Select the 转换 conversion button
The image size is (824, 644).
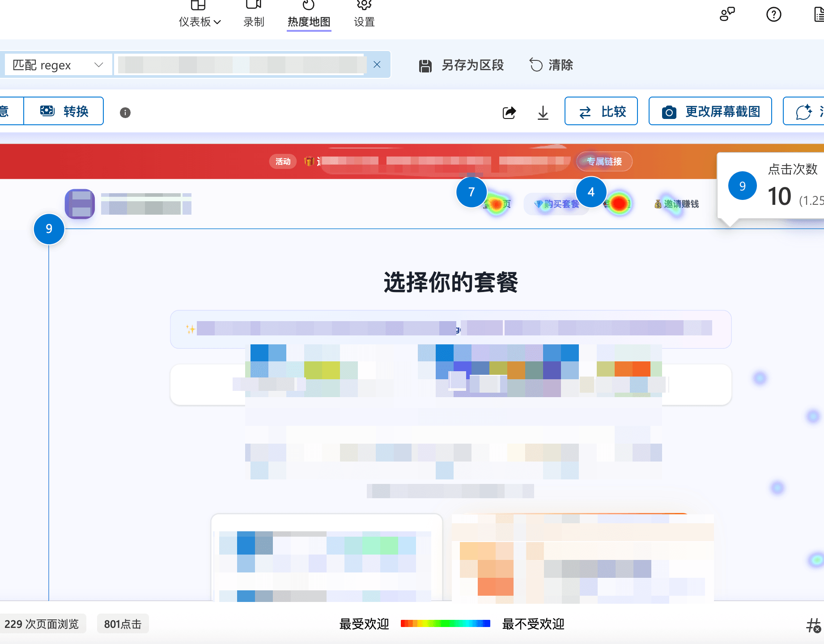pos(64,111)
